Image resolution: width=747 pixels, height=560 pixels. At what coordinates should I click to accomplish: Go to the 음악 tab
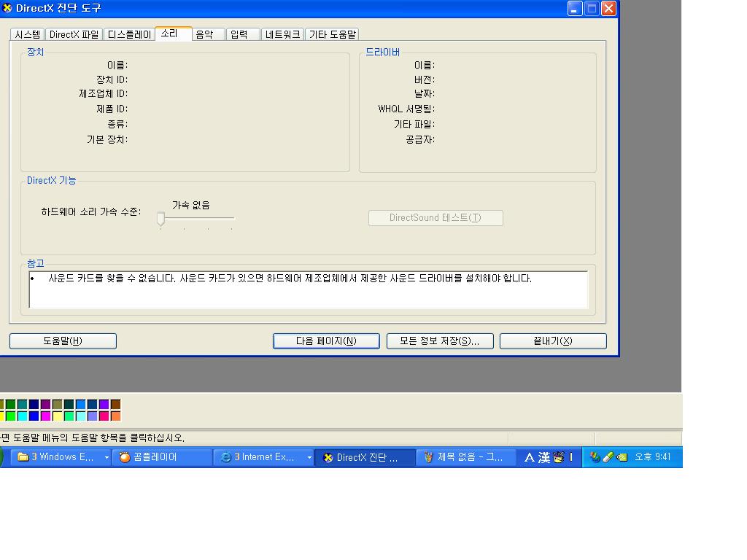pos(208,34)
